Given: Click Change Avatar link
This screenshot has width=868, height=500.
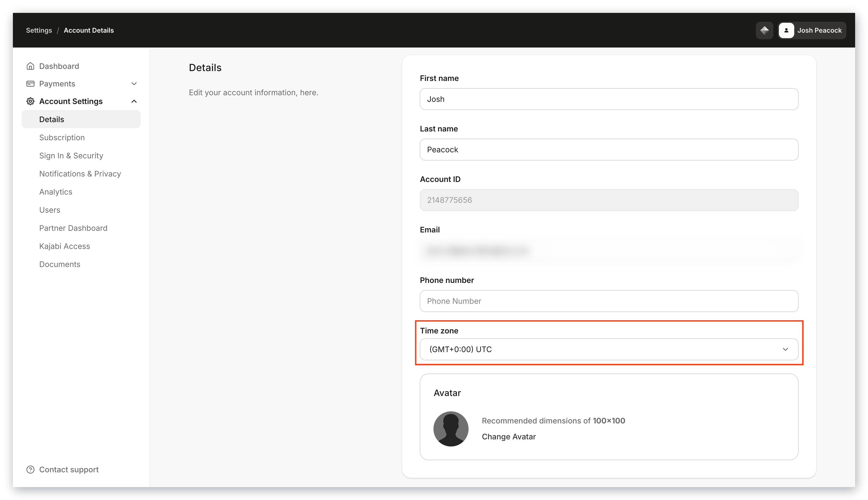Looking at the screenshot, I should pos(509,436).
